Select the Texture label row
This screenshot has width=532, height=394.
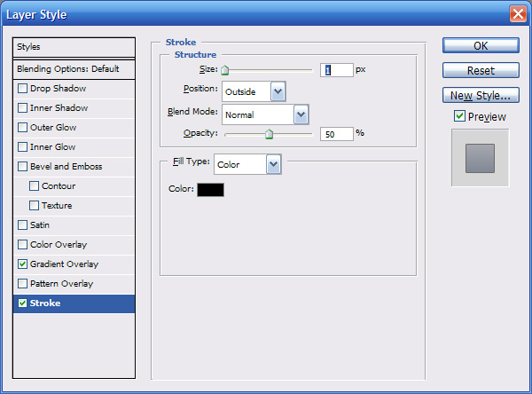pos(74,206)
